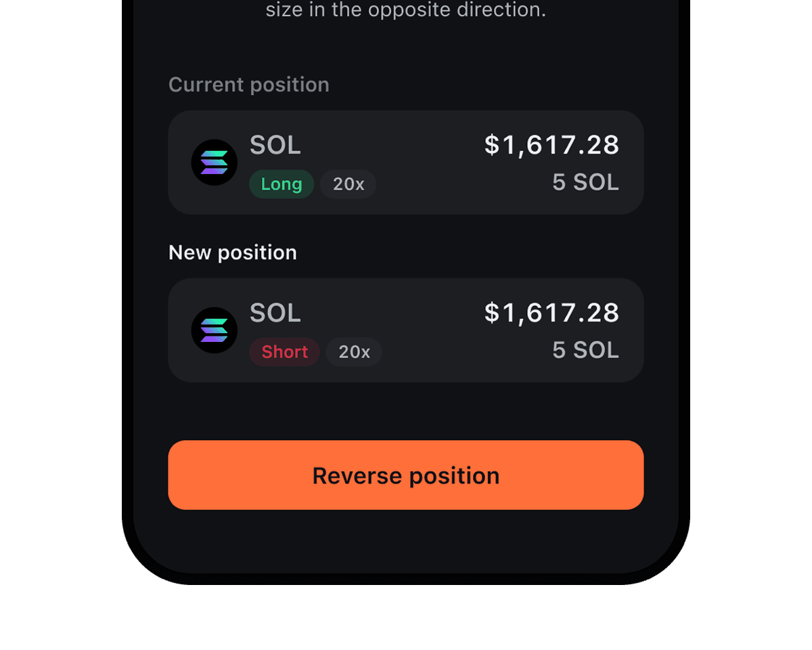Click the empty area below Reverse position button

coord(406,542)
